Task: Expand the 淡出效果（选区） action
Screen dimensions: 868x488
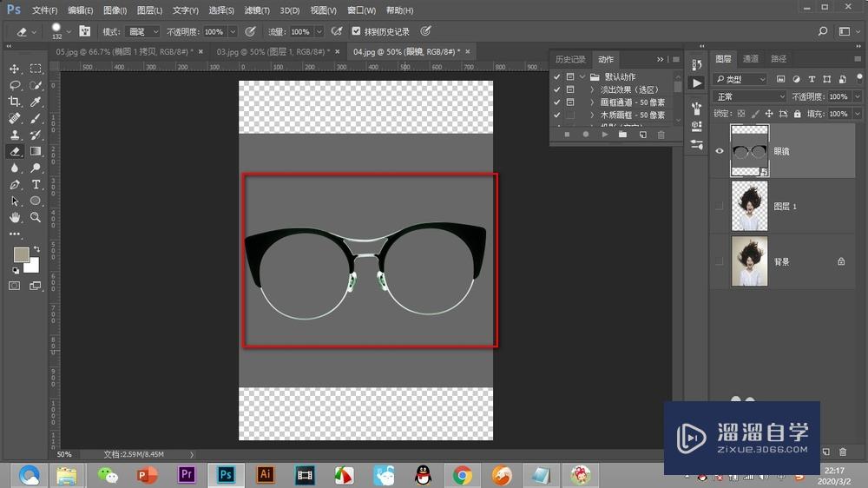Action: coord(592,89)
